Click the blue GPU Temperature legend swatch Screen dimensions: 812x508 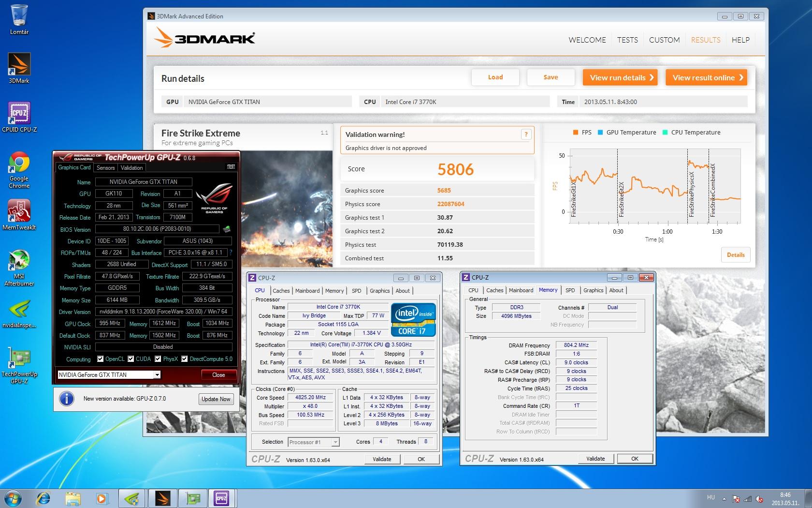point(600,133)
